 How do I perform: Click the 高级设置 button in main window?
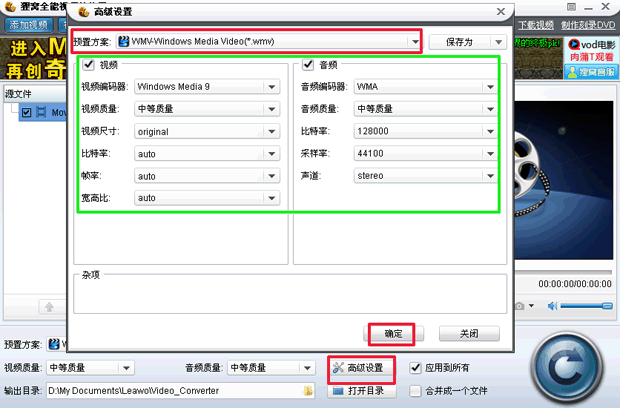[x=361, y=368]
